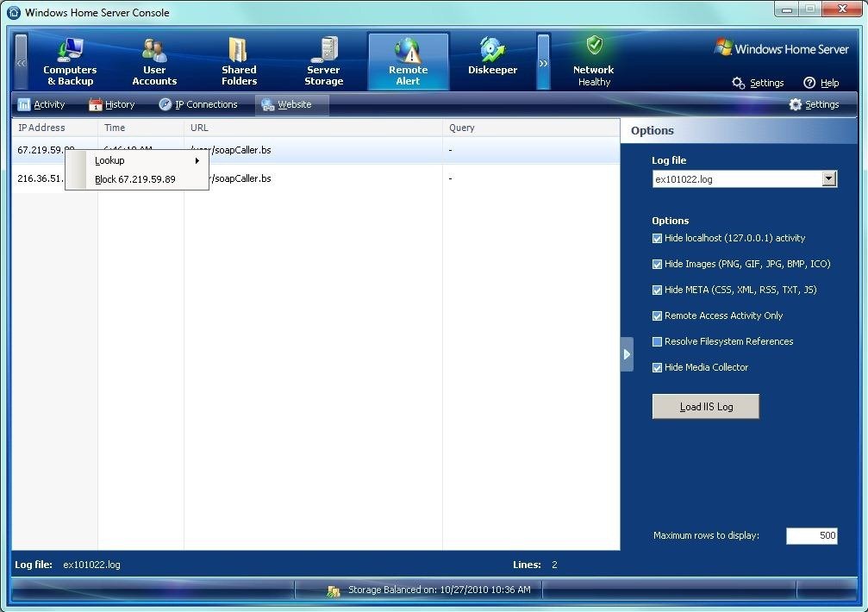This screenshot has height=612, width=868.
Task: Switch to the IP Connections tab
Action: 198,104
